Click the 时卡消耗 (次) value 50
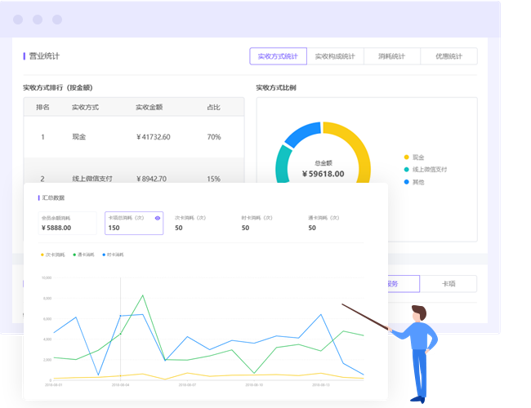 tap(246, 228)
